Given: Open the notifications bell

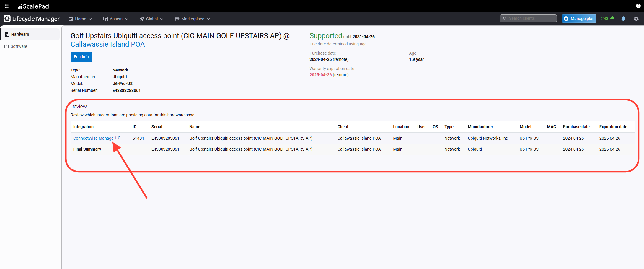Looking at the screenshot, I should pyautogui.click(x=623, y=19).
